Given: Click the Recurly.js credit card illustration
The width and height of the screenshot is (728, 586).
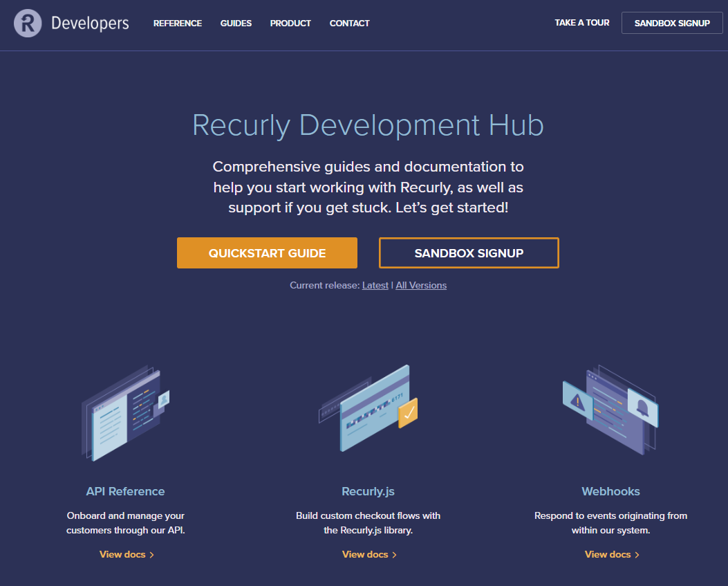Looking at the screenshot, I should pyautogui.click(x=368, y=408).
